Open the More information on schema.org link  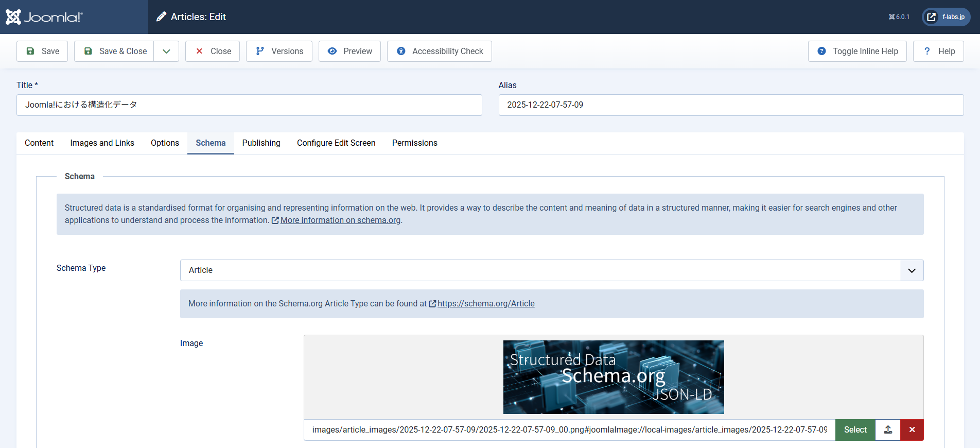[x=340, y=220]
